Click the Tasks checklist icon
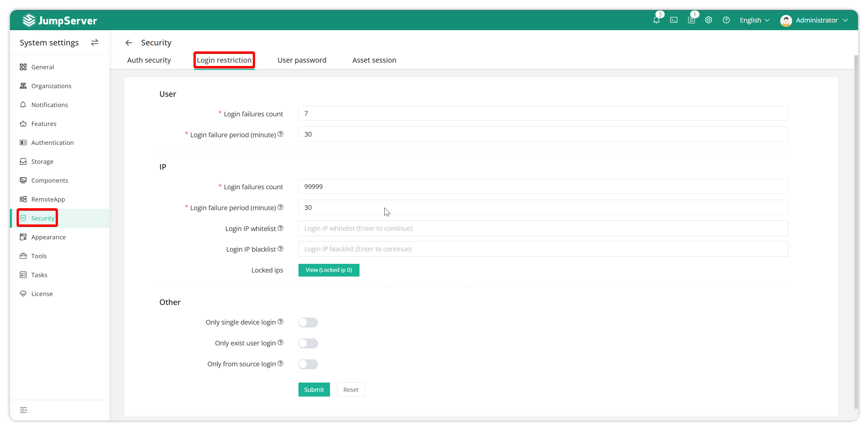This screenshot has width=868, height=427. pos(23,274)
